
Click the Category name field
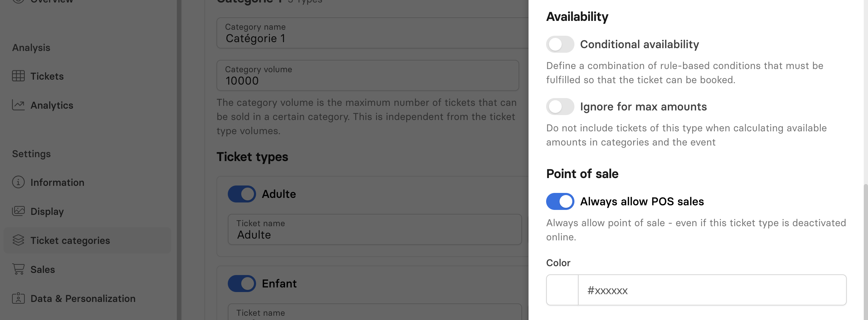coord(371,33)
